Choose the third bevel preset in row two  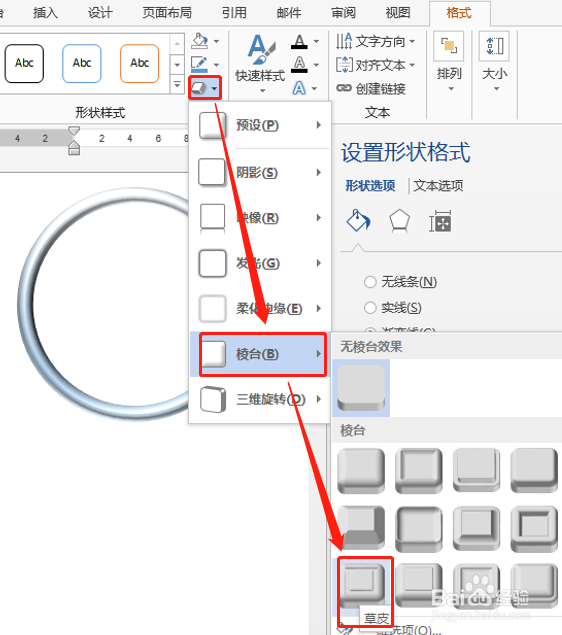tap(477, 528)
